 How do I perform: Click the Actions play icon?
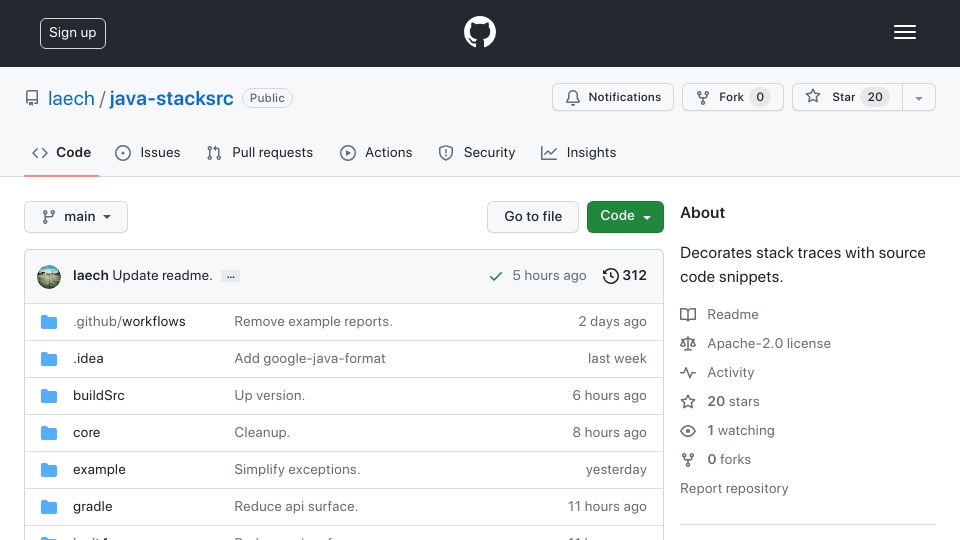tap(348, 153)
